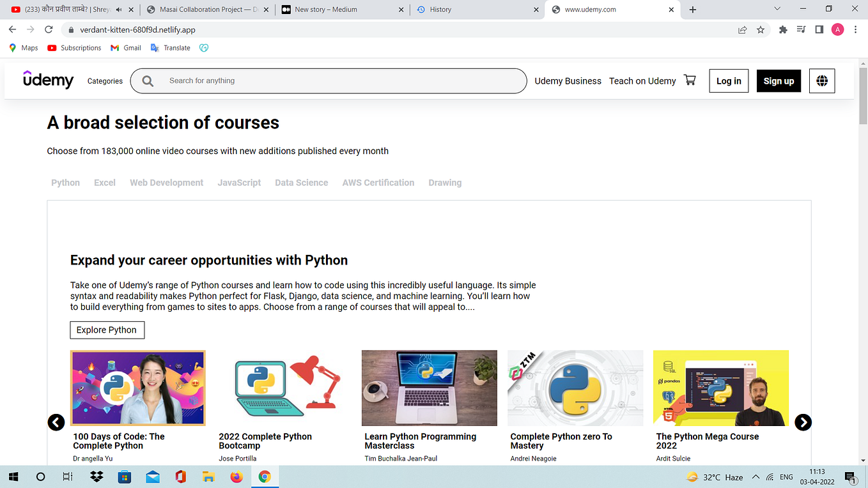The height and width of the screenshot is (488, 868).
Task: Click the Log in button
Action: (729, 80)
